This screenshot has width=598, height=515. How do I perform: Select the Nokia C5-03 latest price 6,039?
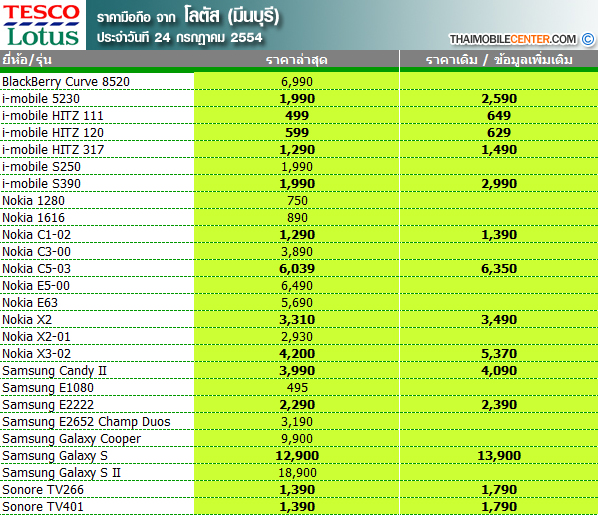[x=297, y=269]
